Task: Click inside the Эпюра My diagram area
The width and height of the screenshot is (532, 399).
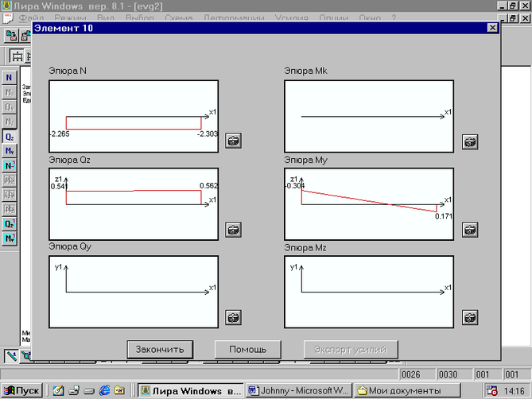Action: coord(369,204)
